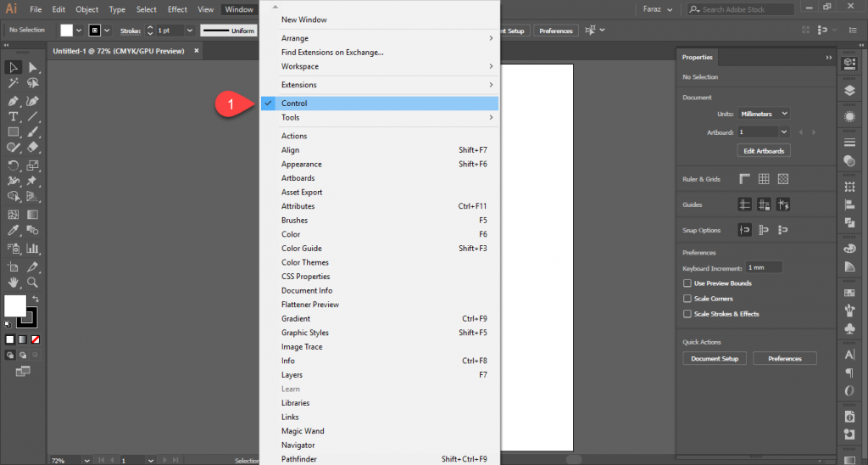Open the Symbols club icon in dock

click(849, 328)
